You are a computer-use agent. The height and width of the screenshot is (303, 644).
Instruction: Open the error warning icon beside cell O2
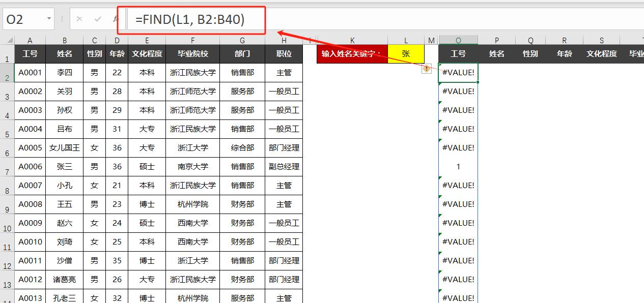point(427,69)
